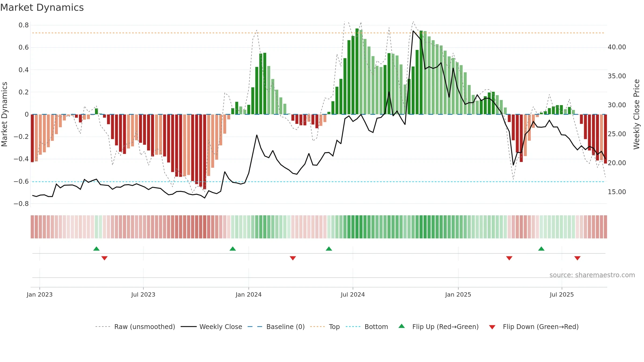The image size is (644, 362).
Task: Click the Market Dynamics chart title
Action: click(42, 8)
